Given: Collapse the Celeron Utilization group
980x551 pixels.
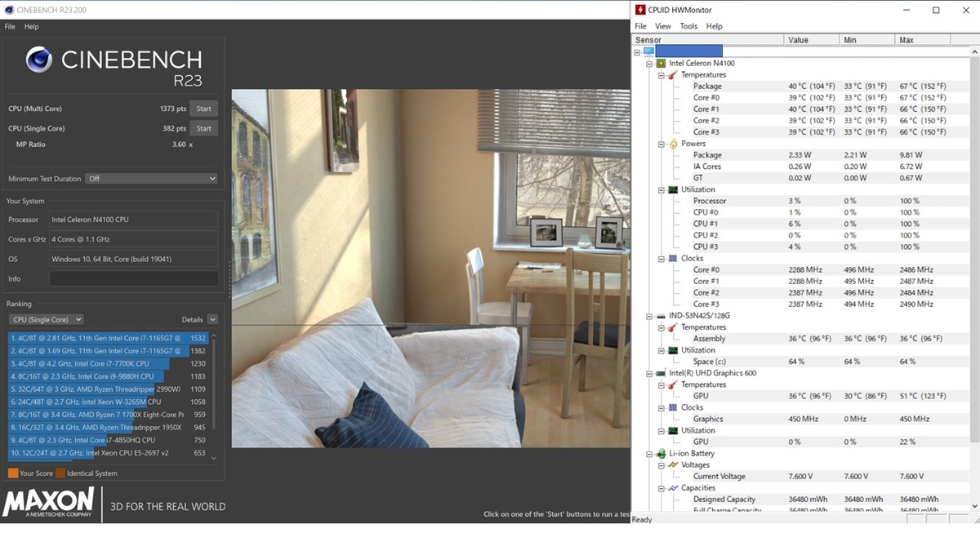Looking at the screenshot, I should (661, 189).
